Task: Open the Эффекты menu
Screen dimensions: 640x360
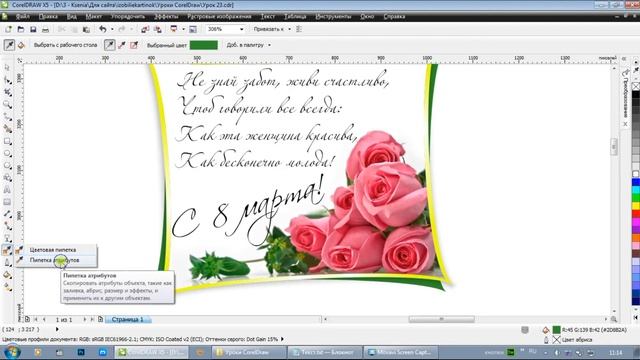Action: click(166, 16)
